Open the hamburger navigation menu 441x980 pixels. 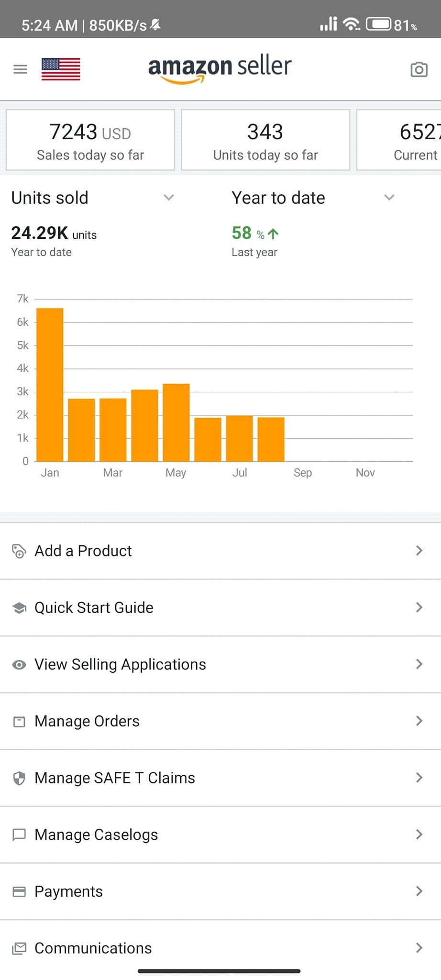pos(20,69)
